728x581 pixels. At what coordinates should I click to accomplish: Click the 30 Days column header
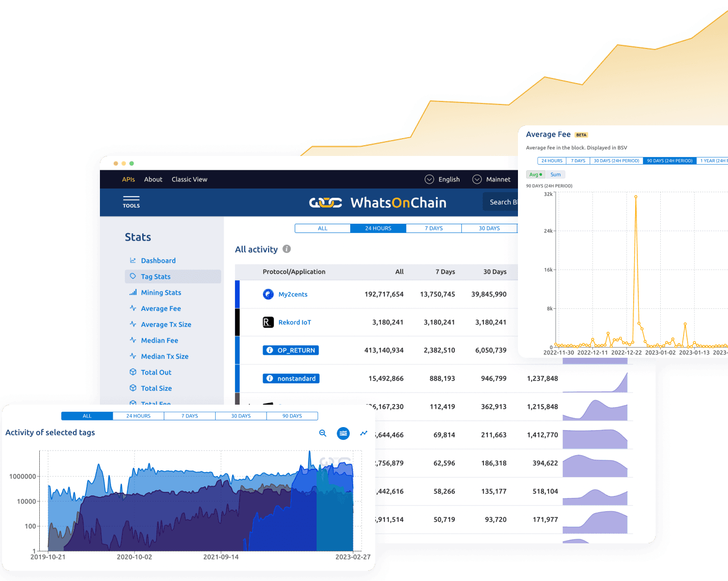pyautogui.click(x=495, y=272)
